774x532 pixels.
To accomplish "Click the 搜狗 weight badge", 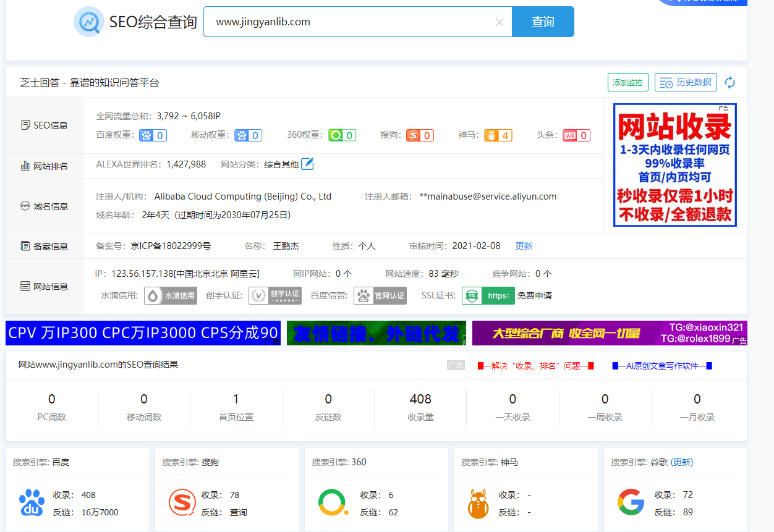I will pos(420,135).
